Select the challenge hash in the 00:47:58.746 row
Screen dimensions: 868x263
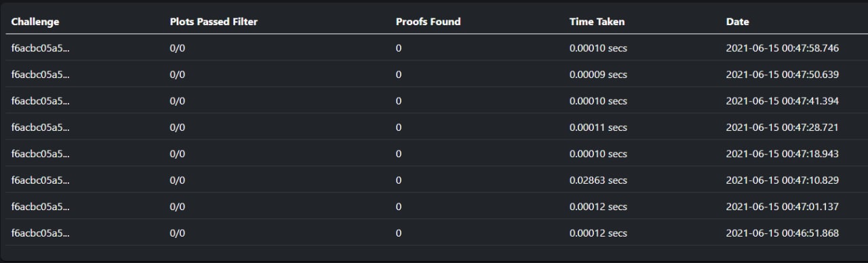pos(40,48)
